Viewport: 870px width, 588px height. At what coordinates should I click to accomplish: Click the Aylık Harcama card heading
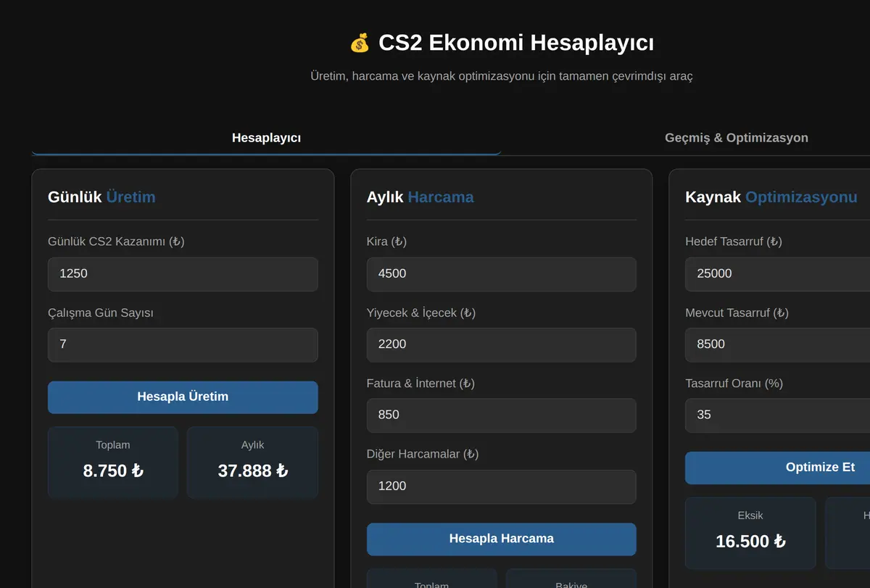(420, 197)
